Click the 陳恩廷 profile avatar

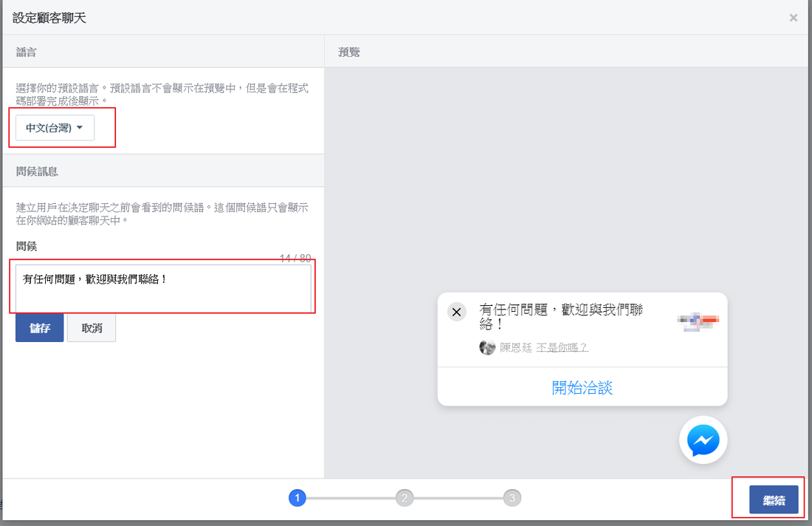pos(487,347)
